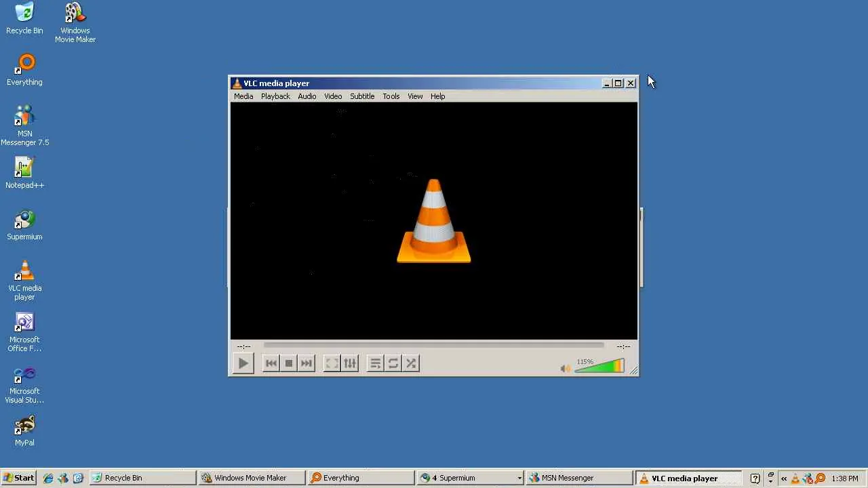Image resolution: width=868 pixels, height=488 pixels.
Task: Click the third Quick Launch icon
Action: click(x=78, y=478)
